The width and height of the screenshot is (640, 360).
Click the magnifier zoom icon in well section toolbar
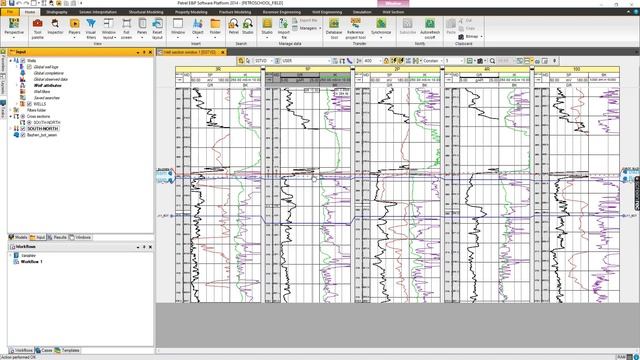click(492, 61)
